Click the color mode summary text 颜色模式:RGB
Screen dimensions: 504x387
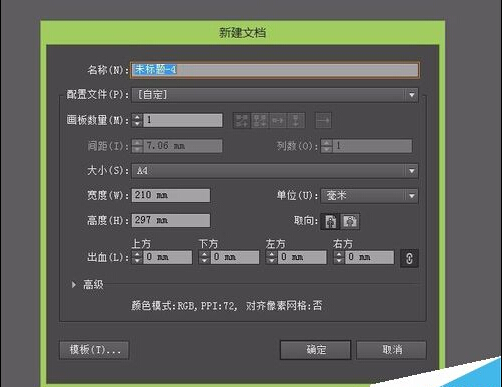[x=163, y=306]
